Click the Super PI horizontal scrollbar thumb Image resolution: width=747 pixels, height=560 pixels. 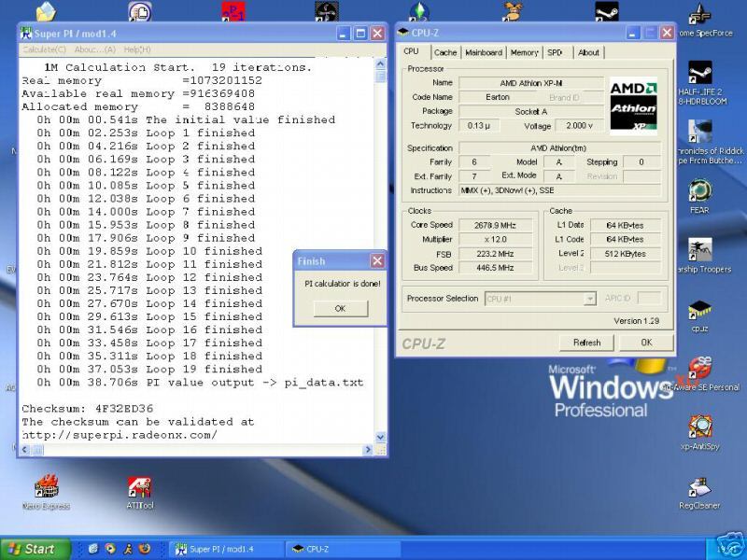[37, 450]
